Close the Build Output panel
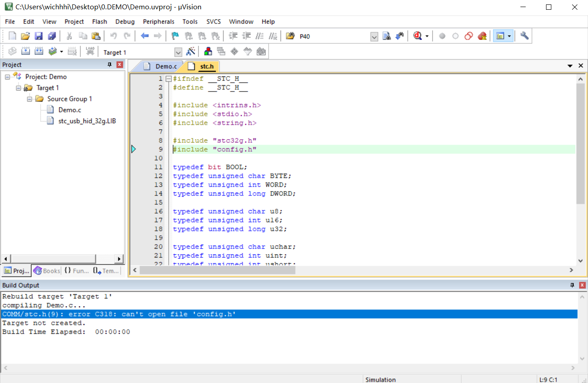The width and height of the screenshot is (588, 383). point(582,285)
